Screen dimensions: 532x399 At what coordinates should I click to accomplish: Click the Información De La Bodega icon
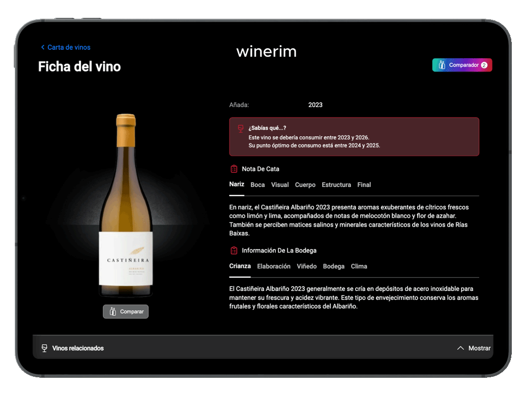(x=233, y=250)
